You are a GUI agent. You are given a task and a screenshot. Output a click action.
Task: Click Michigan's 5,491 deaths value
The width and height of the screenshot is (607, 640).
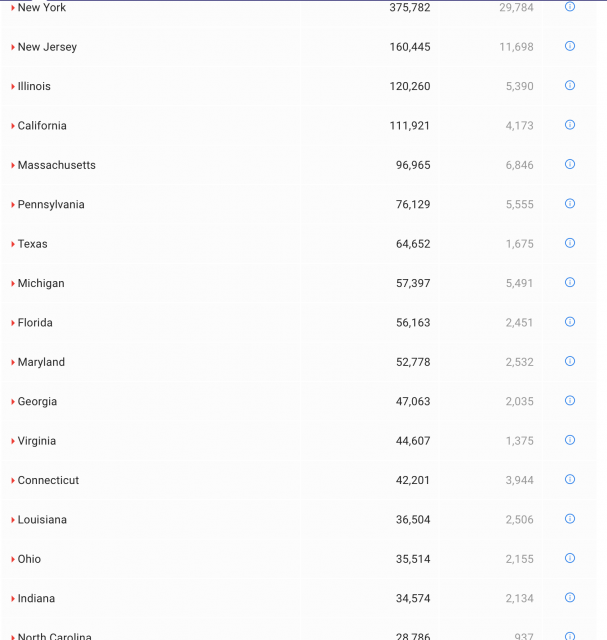519,284
